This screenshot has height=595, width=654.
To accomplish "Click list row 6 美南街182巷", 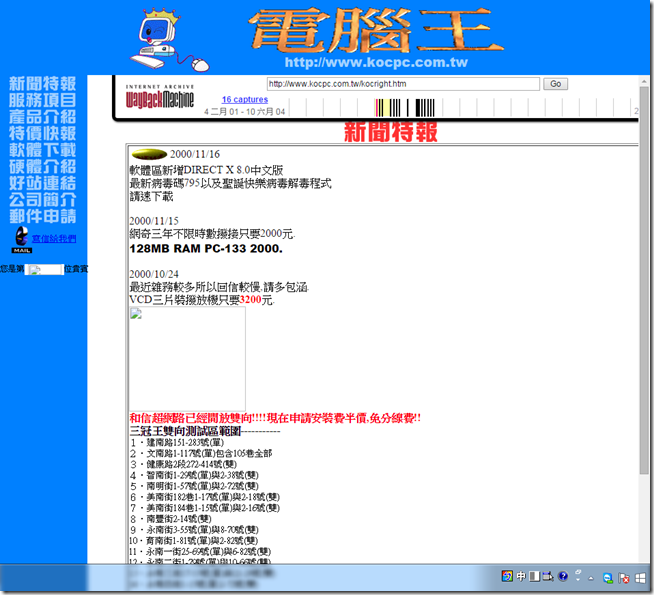I will point(205,497).
